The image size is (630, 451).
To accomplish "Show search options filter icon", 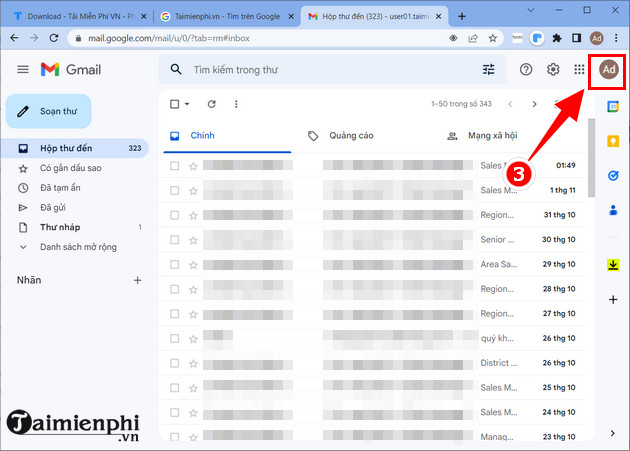I will tap(489, 70).
